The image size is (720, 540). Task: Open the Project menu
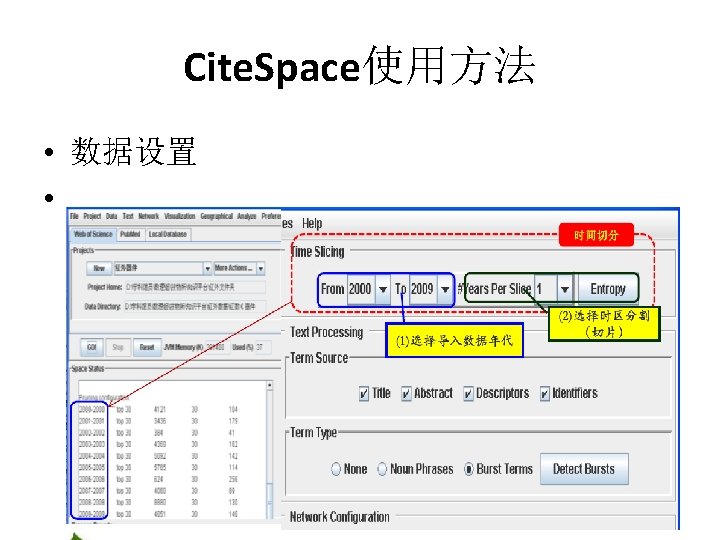click(92, 216)
